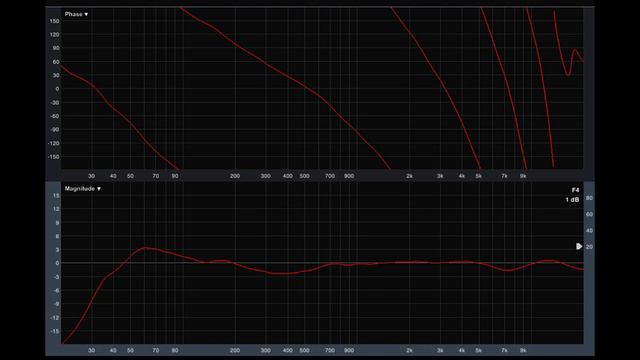Screen dimensions: 640x360
Task: Click the 15 label on Magnitude axis
Action: pyautogui.click(x=56, y=196)
